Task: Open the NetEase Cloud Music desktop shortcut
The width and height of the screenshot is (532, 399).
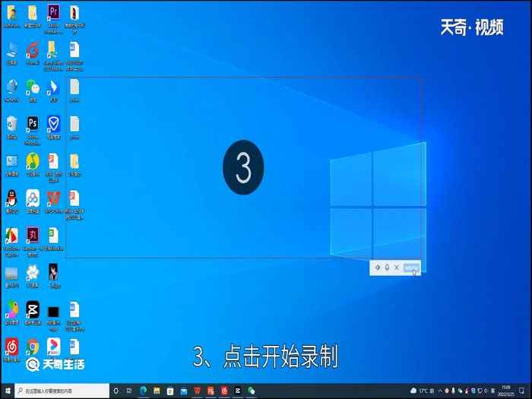Action: click(x=12, y=350)
